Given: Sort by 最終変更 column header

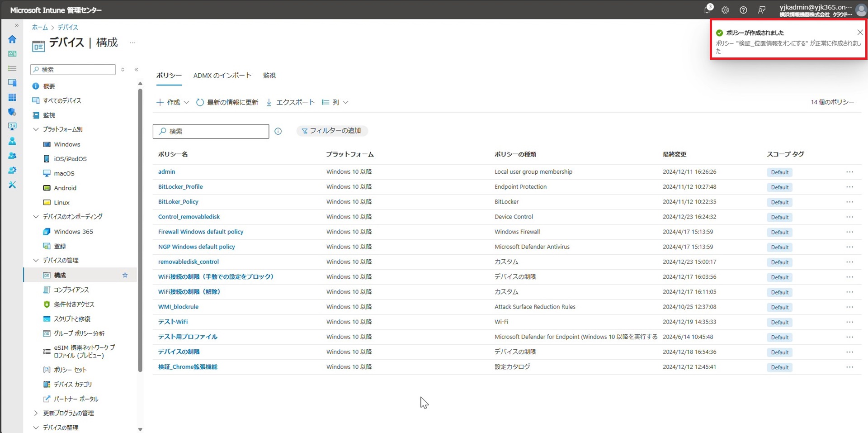Looking at the screenshot, I should (675, 154).
